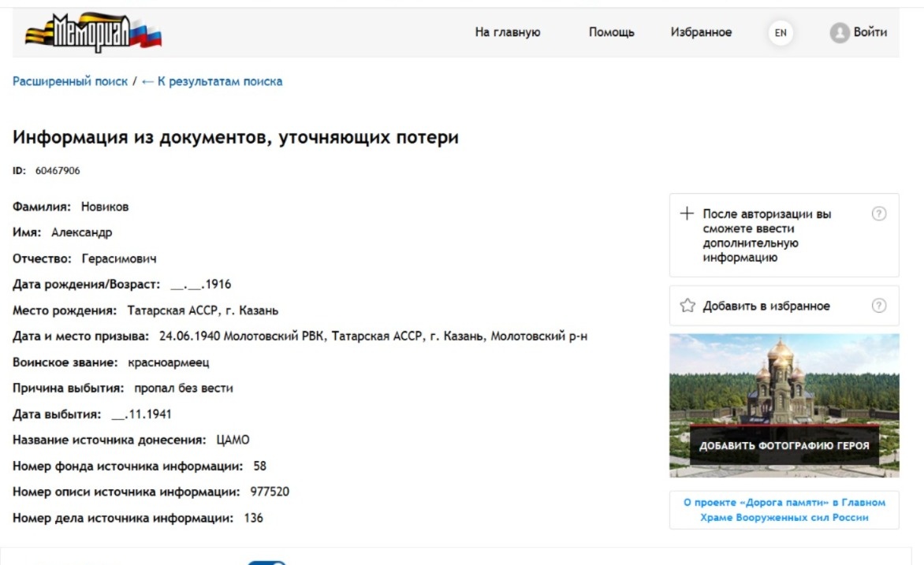Open the user avatar login icon
This screenshot has height=565, width=924.
[x=839, y=32]
